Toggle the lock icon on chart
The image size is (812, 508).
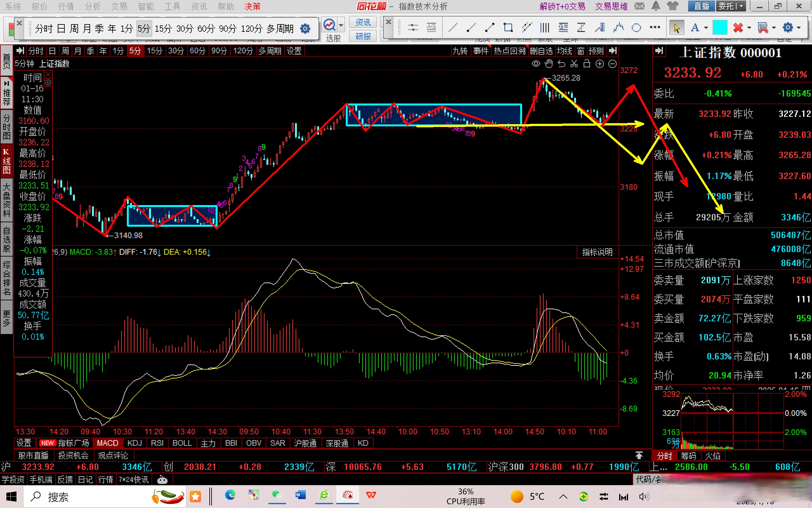[x=587, y=63]
